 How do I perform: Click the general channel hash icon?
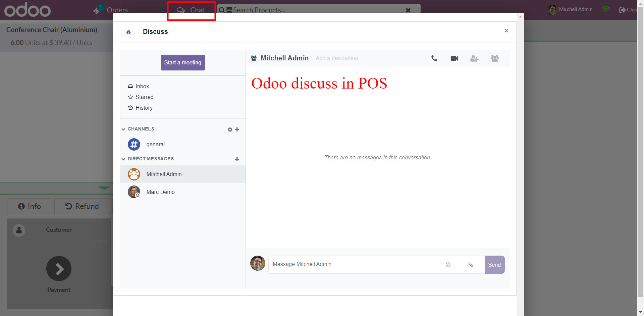click(x=134, y=145)
